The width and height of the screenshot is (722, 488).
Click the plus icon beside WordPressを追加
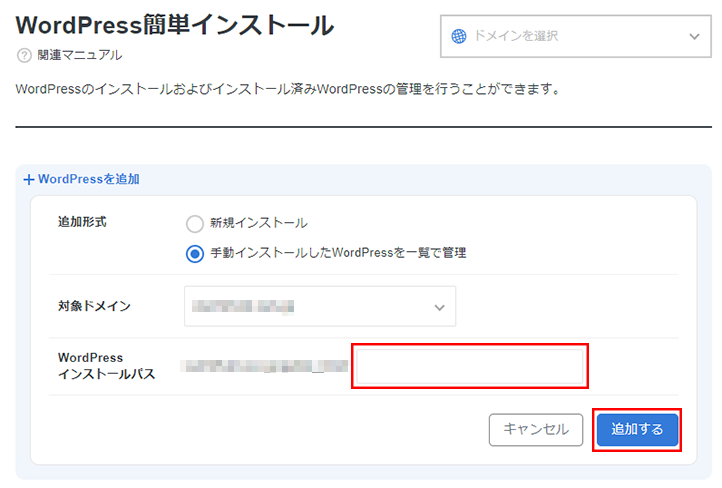point(29,180)
